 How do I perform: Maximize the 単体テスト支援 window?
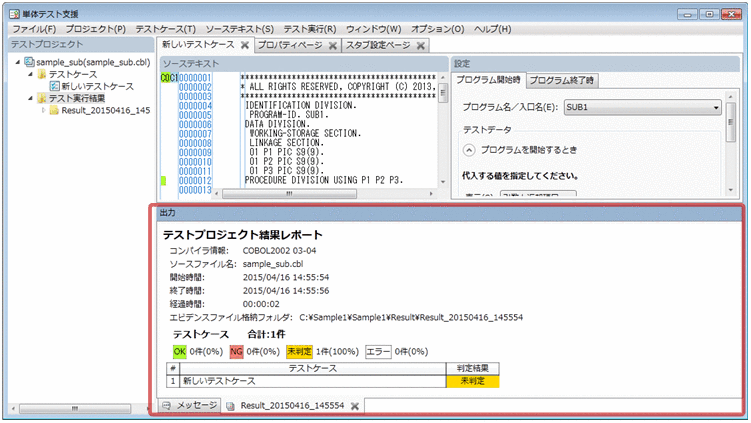709,14
